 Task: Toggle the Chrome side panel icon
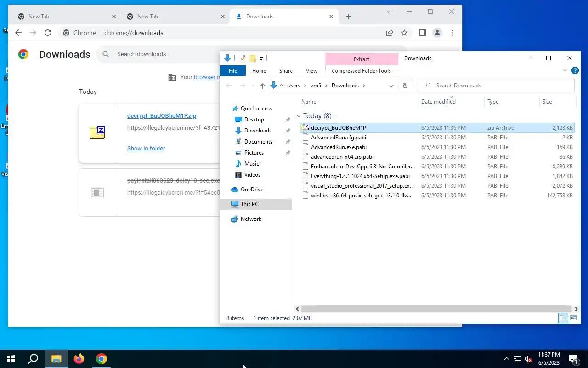pyautogui.click(x=422, y=33)
